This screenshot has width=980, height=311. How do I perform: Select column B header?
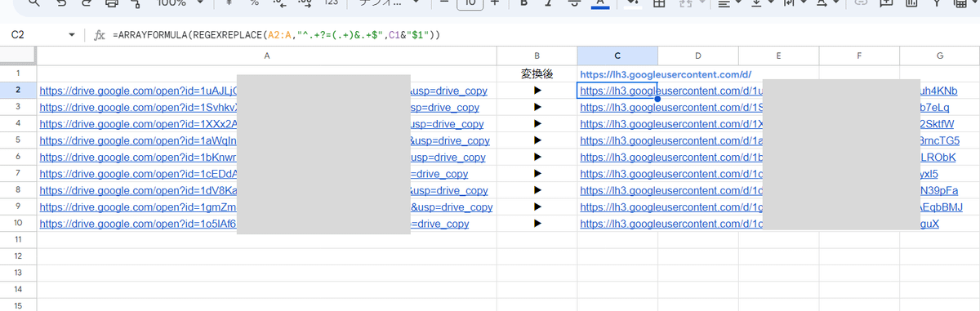(537, 56)
